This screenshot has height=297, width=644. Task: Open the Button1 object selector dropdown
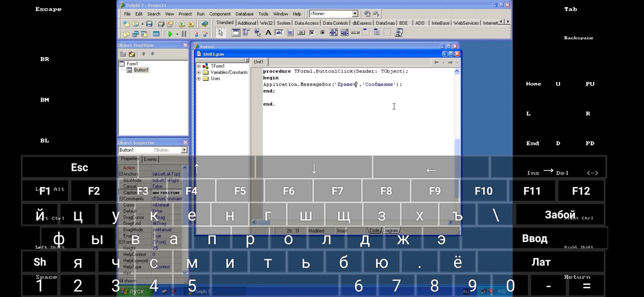click(184, 150)
